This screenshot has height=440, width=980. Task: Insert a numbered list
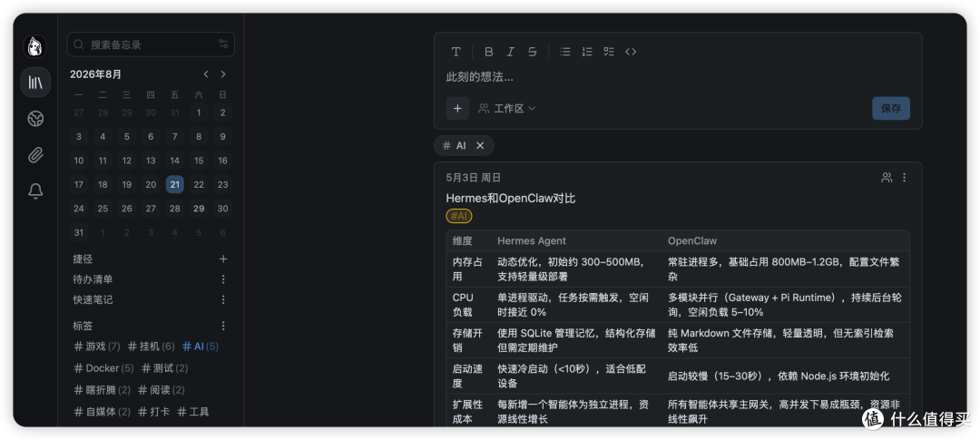(x=587, y=52)
